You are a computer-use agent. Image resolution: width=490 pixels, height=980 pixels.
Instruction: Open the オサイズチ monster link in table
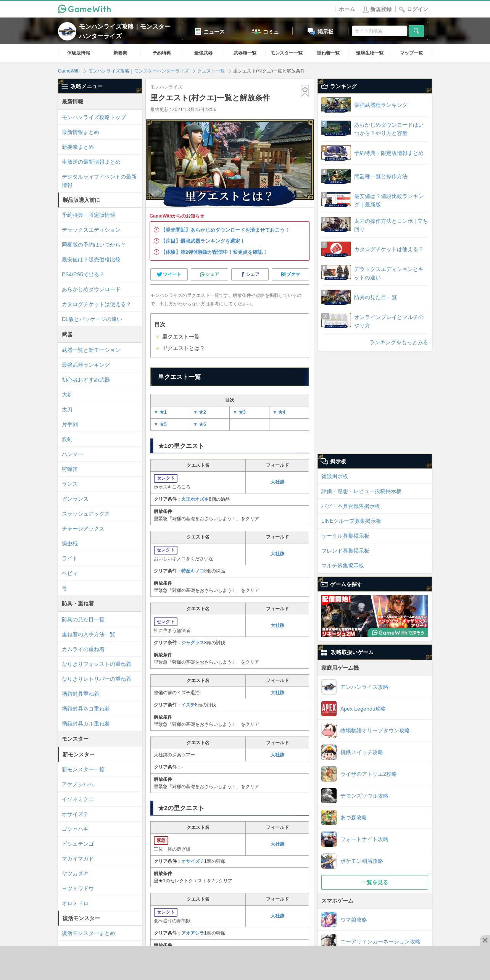pos(192,861)
